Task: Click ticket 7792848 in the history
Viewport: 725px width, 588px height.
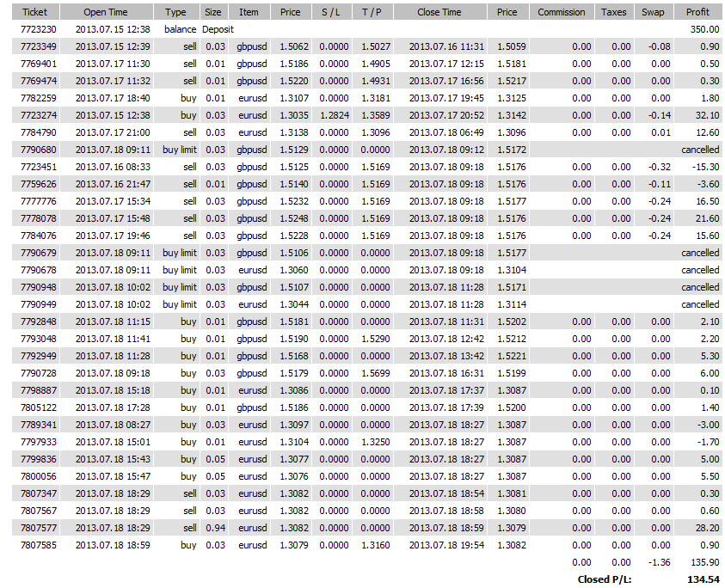Action: [39, 322]
